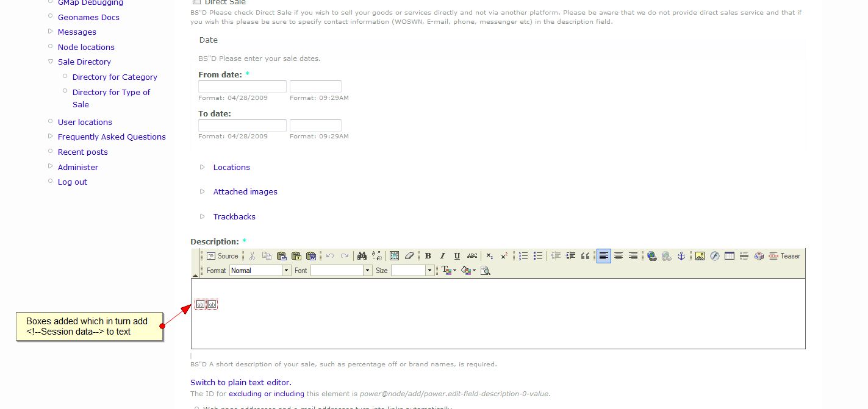Toggle Strikethrough formatting

[472, 256]
